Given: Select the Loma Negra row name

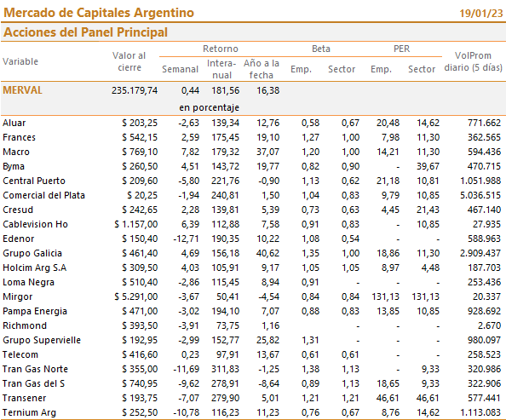Looking at the screenshot, I should tap(28, 283).
